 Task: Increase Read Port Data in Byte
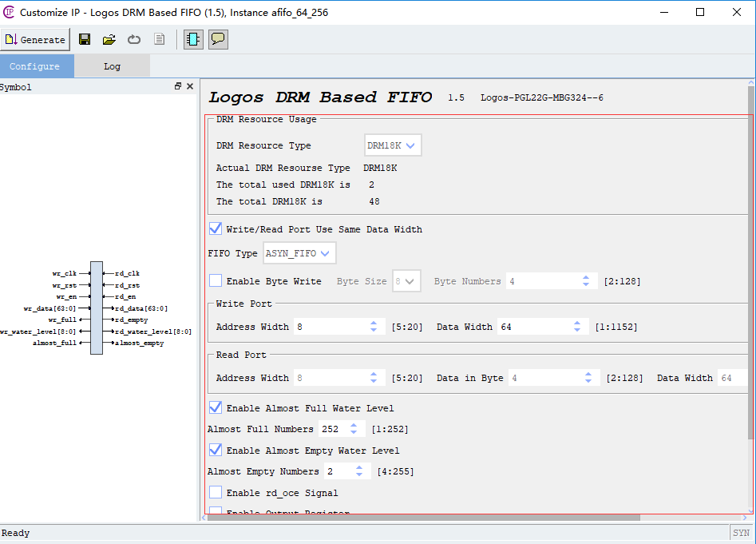click(x=588, y=374)
